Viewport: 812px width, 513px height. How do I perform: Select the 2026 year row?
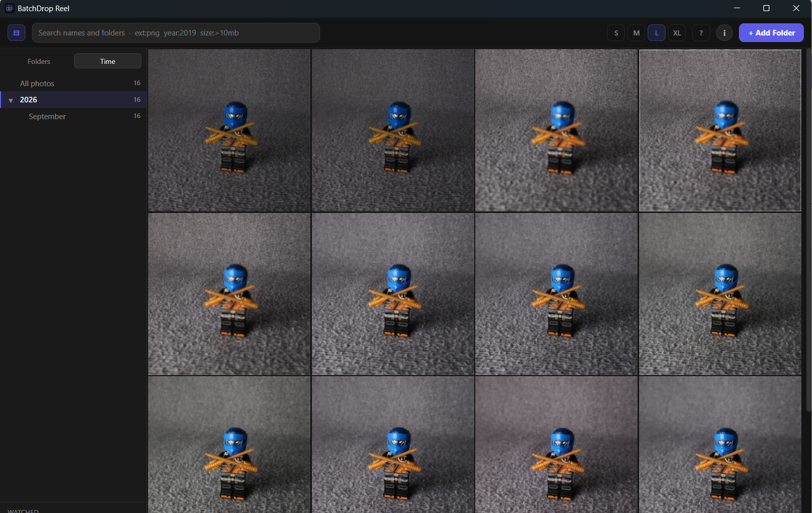click(74, 100)
